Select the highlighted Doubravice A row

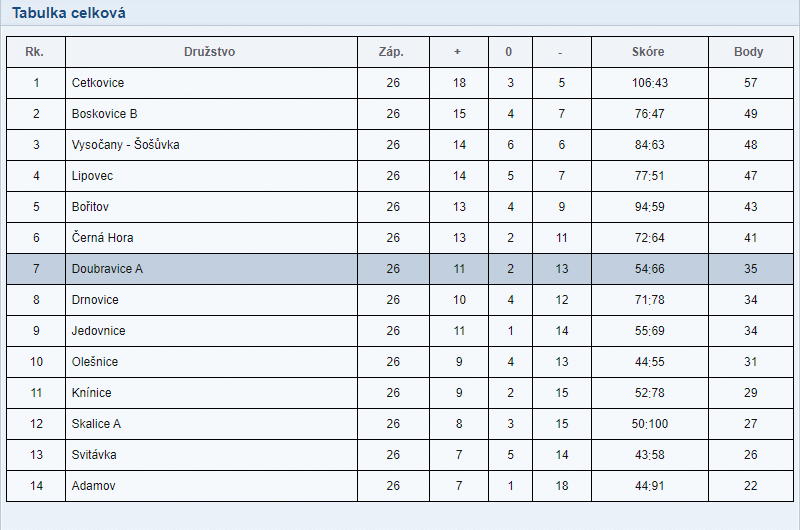[x=399, y=269]
